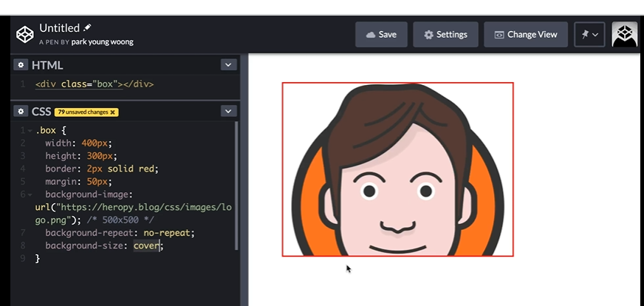
Task: Select the Untitled pen title
Action: pos(59,28)
